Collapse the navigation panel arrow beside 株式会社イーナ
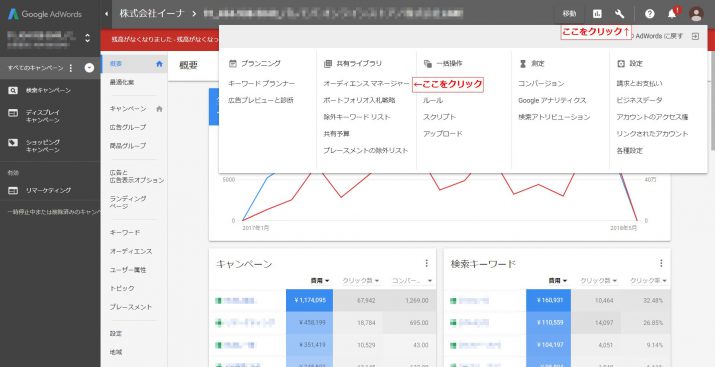 click(106, 14)
